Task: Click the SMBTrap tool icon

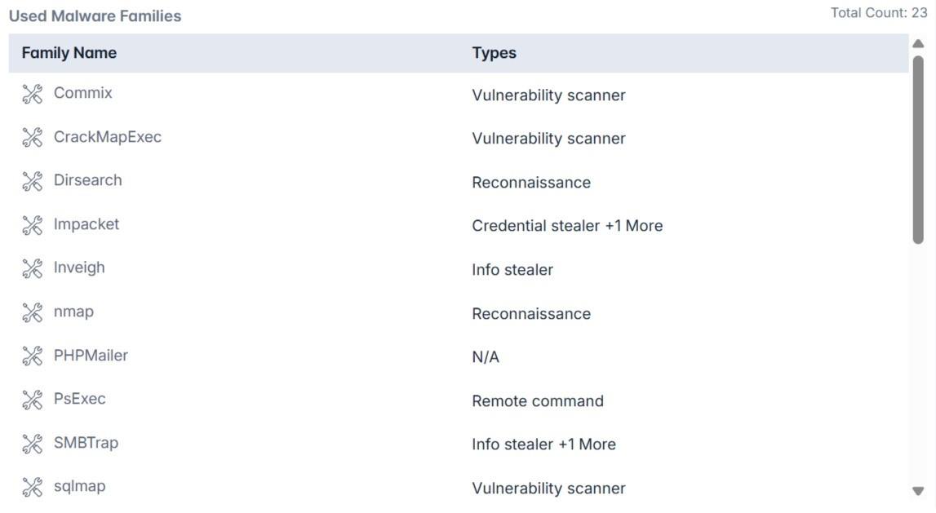Action: (33, 443)
